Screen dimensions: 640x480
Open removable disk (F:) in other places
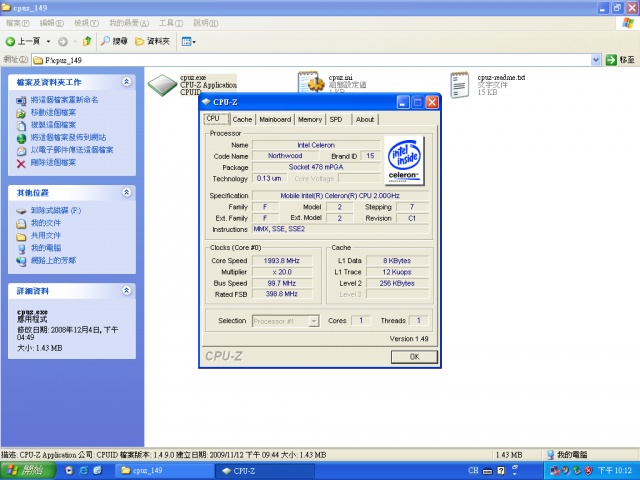[x=56, y=211]
